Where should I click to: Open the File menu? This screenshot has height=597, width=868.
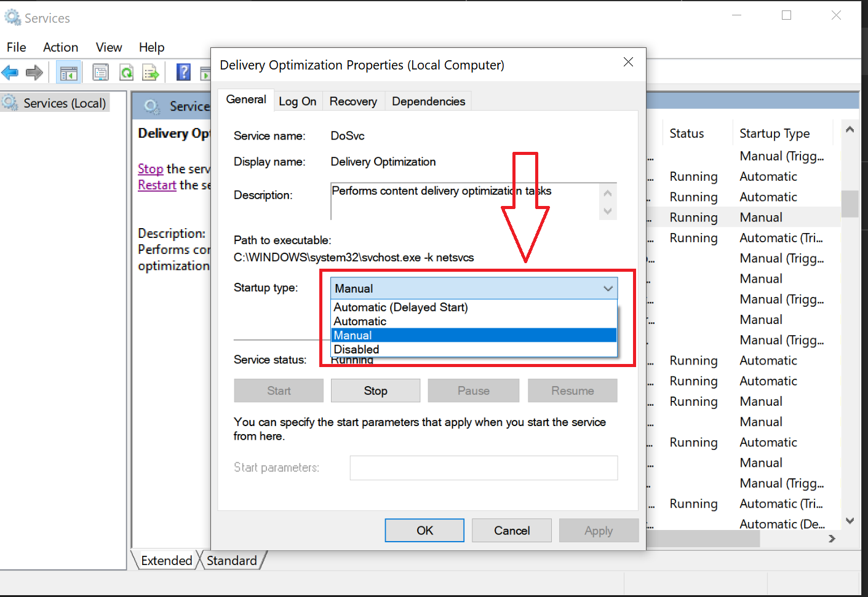[16, 47]
